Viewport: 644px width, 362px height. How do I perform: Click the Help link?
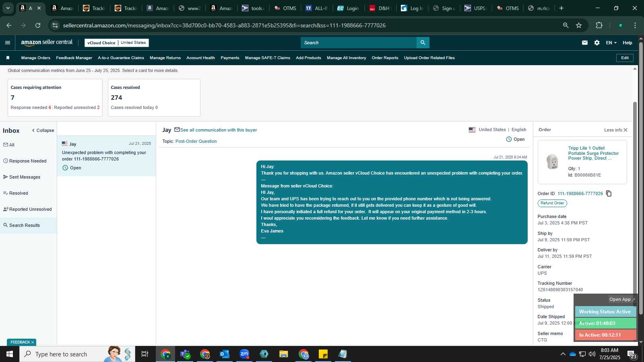tap(627, 43)
